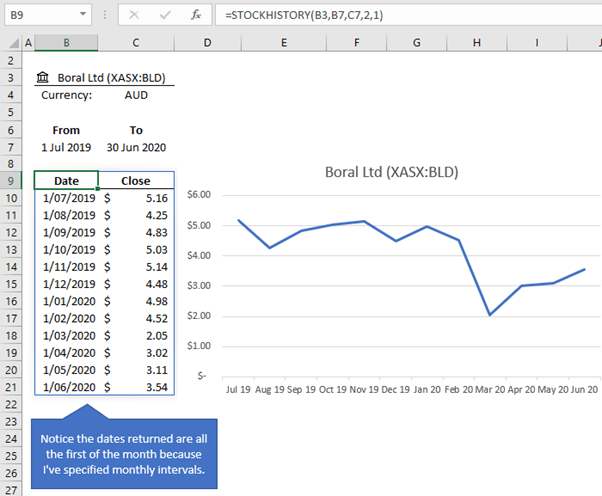Screen dimensions: 602x496
Task: Click close value 2.05
Action: (x=136, y=336)
